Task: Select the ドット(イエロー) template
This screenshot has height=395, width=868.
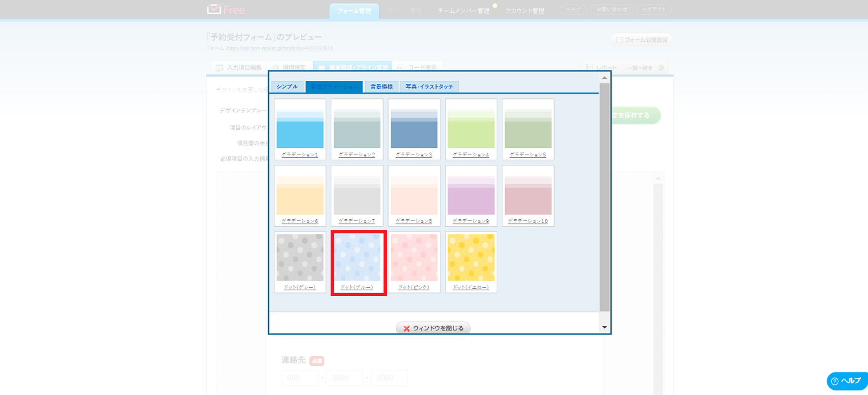Action: pyautogui.click(x=471, y=258)
